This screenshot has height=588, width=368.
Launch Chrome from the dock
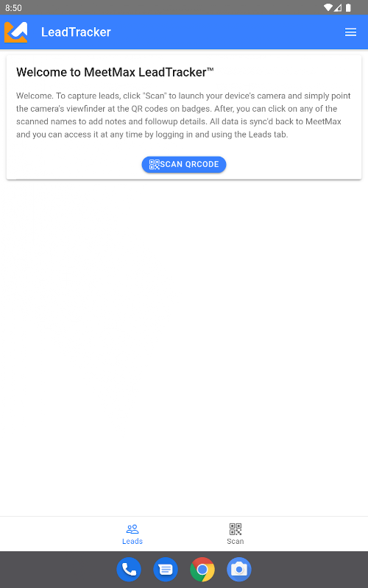pyautogui.click(x=202, y=570)
